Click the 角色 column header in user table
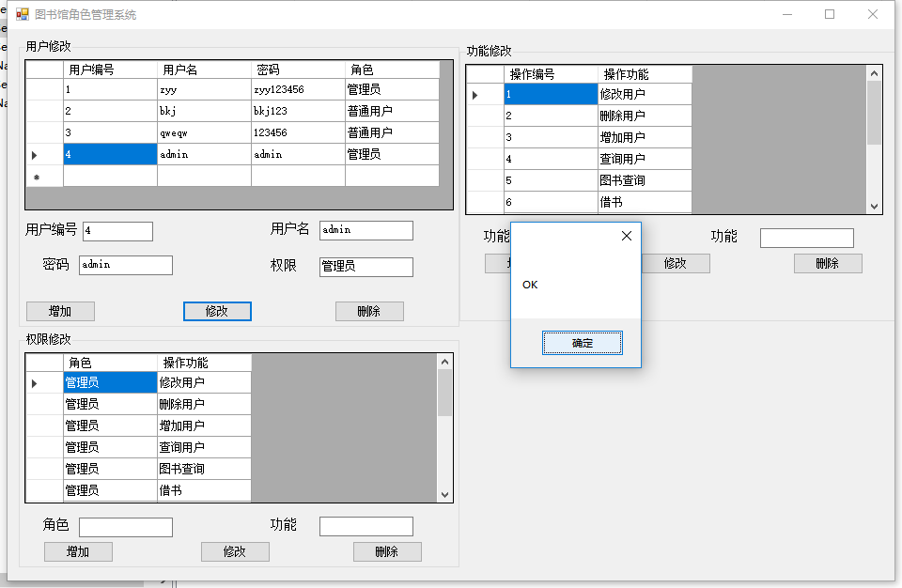 pos(392,70)
